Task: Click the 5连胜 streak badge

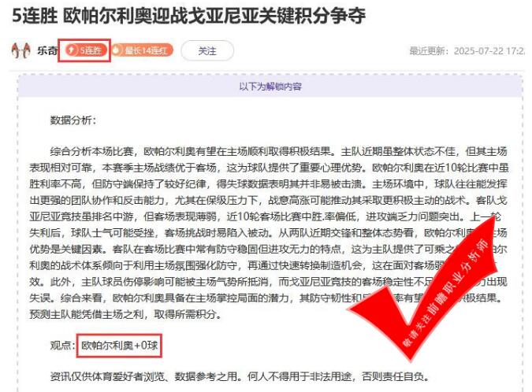Action: click(x=86, y=50)
